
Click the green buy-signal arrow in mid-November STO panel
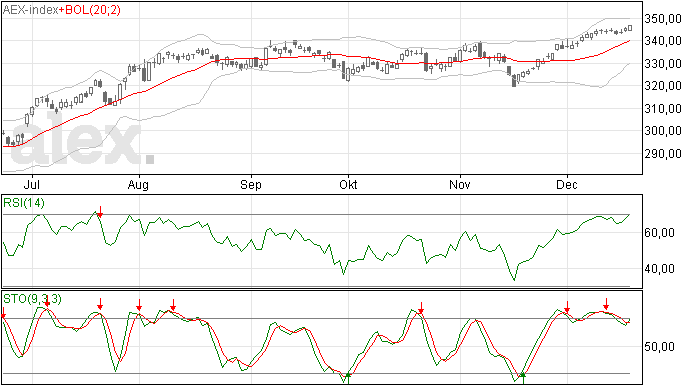click(x=523, y=378)
